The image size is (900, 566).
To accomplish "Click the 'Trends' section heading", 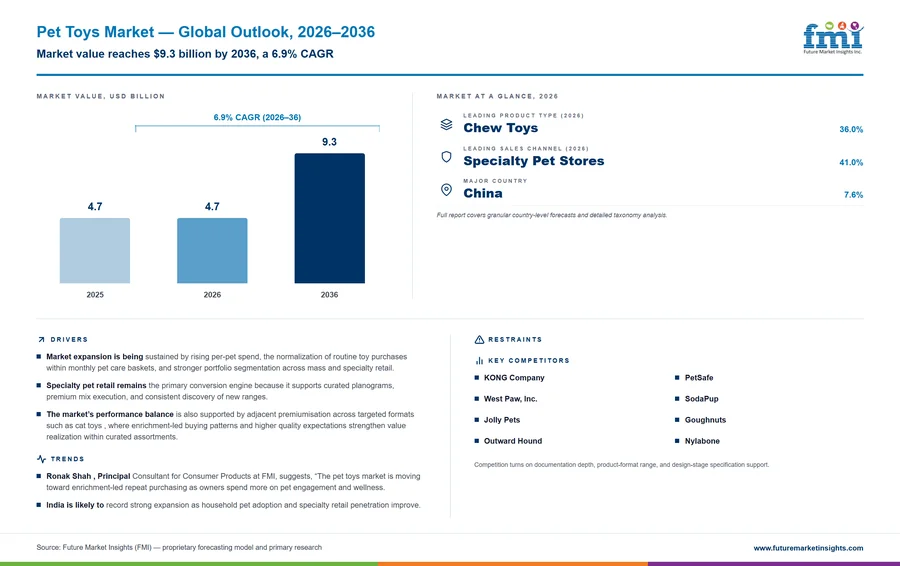I will point(67,459).
